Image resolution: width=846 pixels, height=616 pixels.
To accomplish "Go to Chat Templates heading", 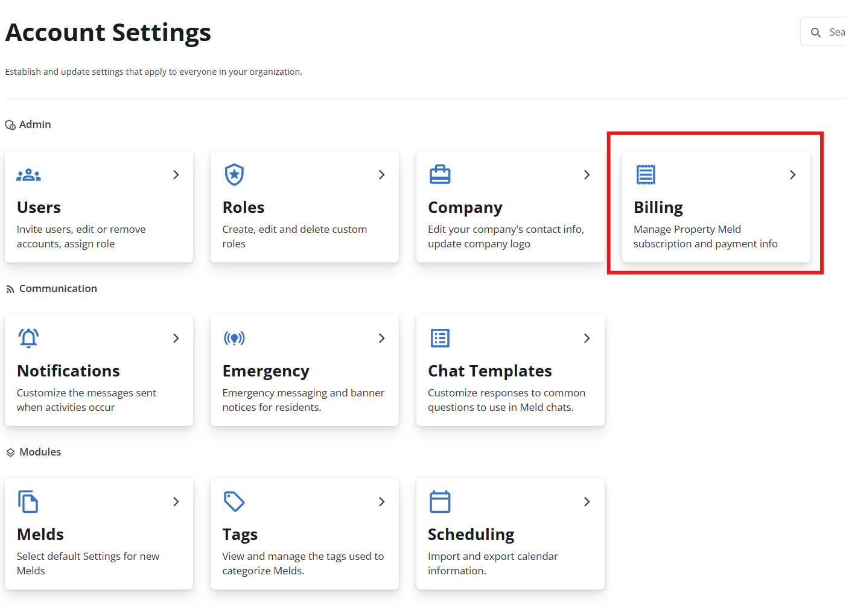I will pyautogui.click(x=489, y=371).
